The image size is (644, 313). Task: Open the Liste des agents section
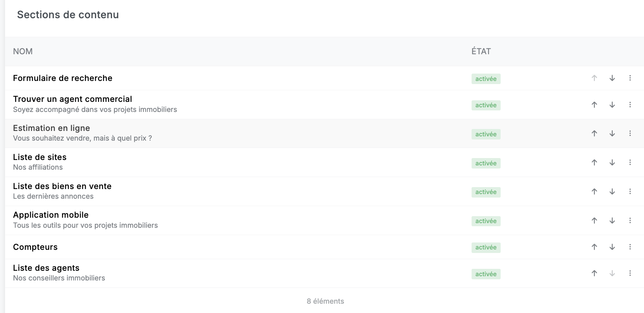(x=46, y=268)
